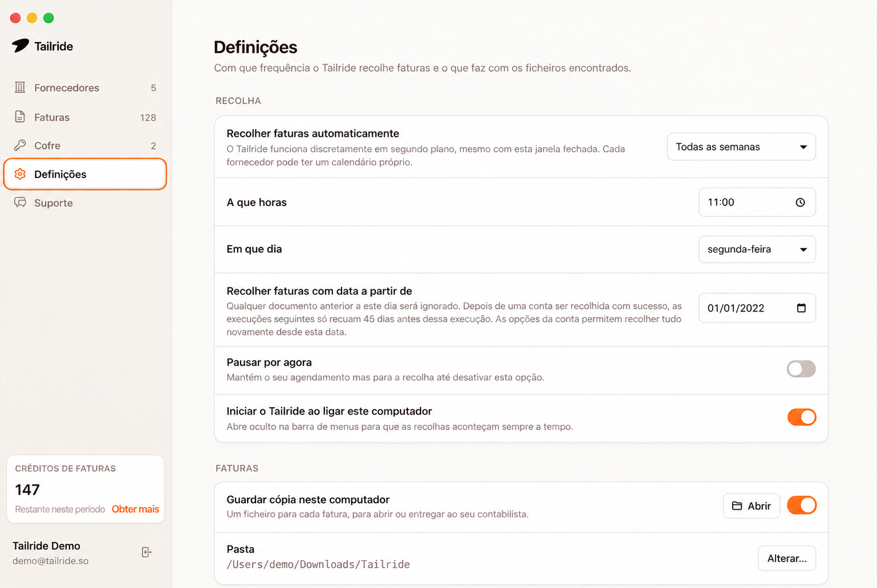Screen dimensions: 877x588
Task: Open the Fornecedores section
Action: [85, 88]
